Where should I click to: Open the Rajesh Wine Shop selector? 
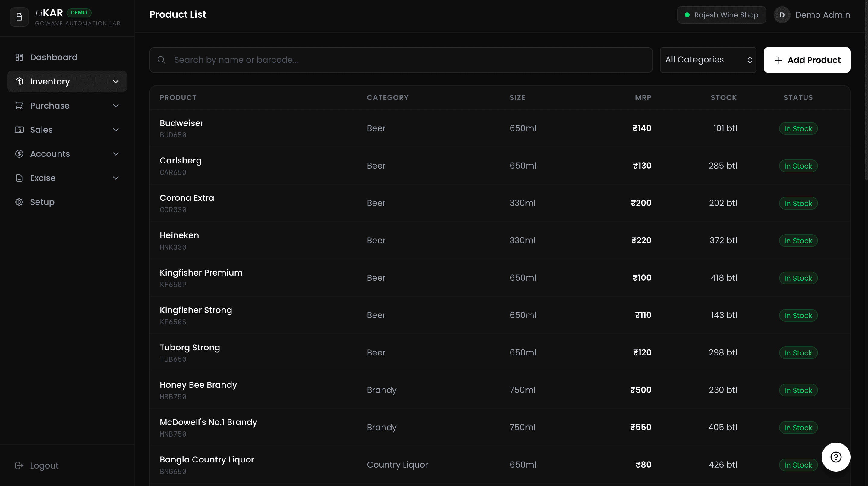pyautogui.click(x=722, y=15)
